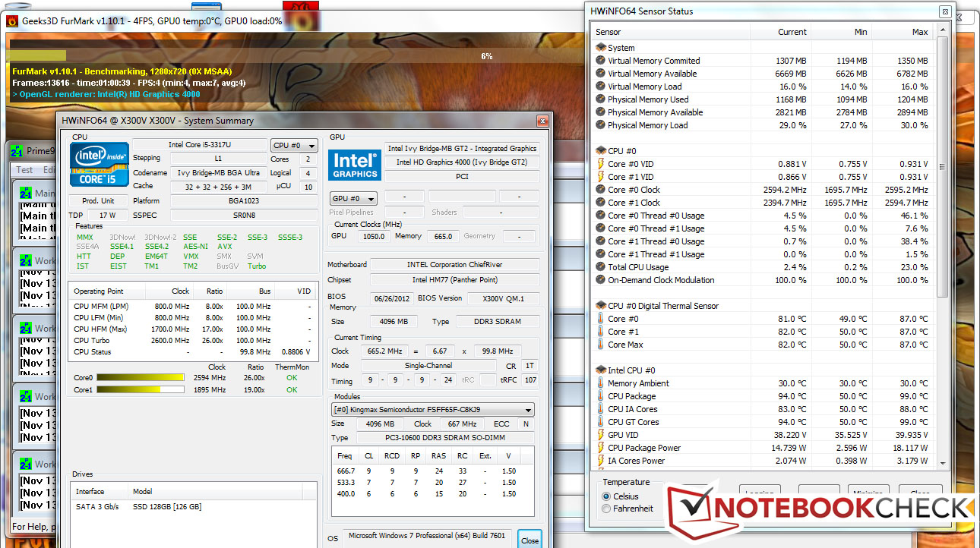Click the Intel HM77 (Panther Point) chipset field
This screenshot has width=980, height=548.
pyautogui.click(x=454, y=280)
